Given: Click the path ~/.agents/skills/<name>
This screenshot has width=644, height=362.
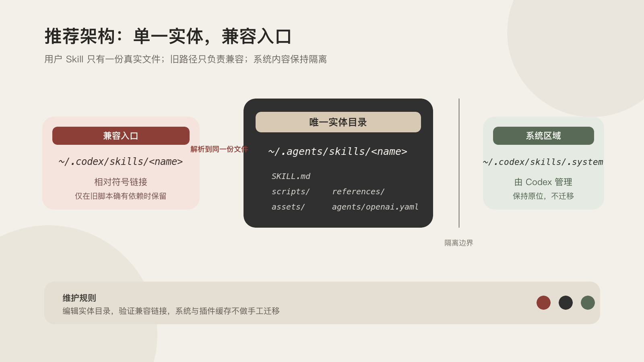Looking at the screenshot, I should click(338, 152).
